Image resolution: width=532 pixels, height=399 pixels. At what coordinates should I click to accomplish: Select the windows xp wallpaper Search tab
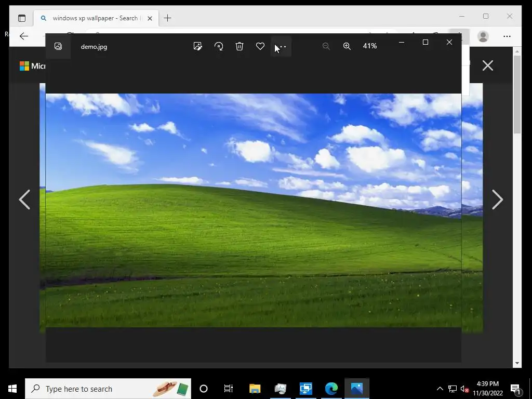[96, 18]
